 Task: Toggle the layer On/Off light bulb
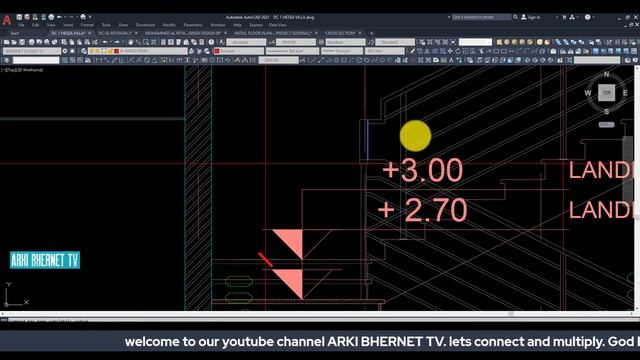click(x=91, y=51)
